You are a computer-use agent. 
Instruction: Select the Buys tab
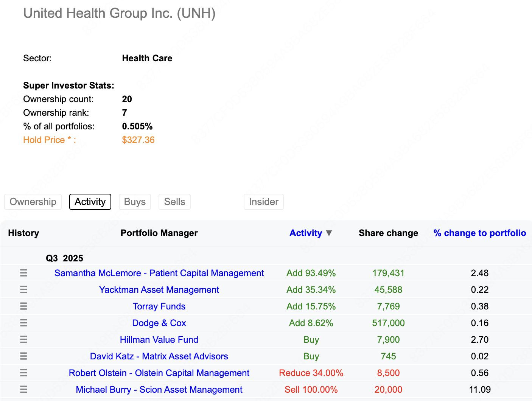pos(135,202)
